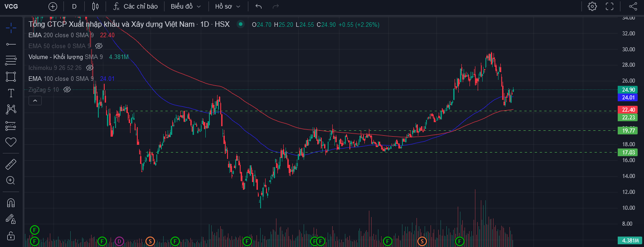Click the VCG symbol search
The height and width of the screenshot is (247, 644).
11,6
